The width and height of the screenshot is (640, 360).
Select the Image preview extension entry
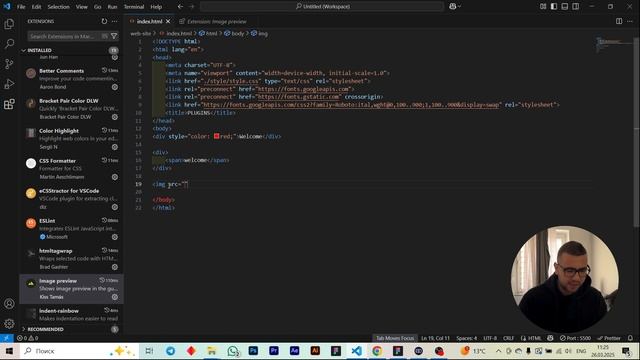pos(71,289)
